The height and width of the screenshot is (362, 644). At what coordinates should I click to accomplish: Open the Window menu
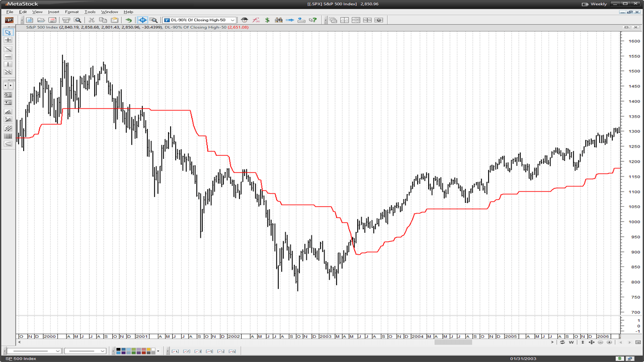click(x=110, y=12)
